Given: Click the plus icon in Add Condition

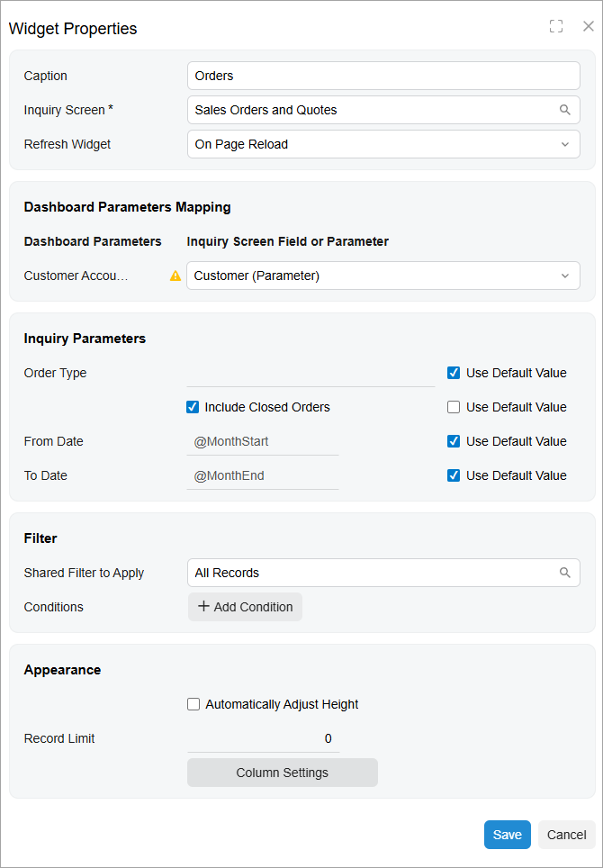Looking at the screenshot, I should [203, 607].
